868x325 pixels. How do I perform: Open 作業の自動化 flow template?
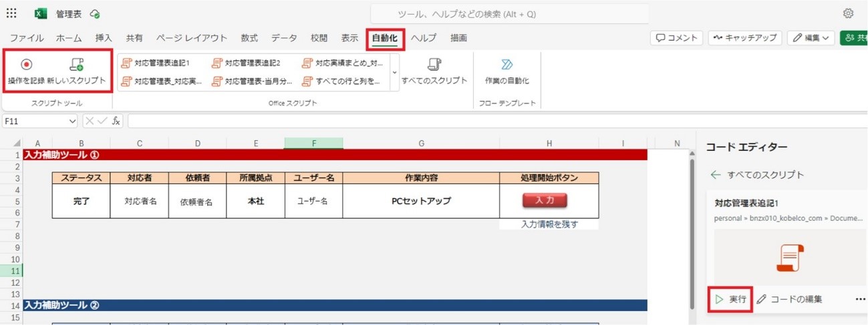507,72
